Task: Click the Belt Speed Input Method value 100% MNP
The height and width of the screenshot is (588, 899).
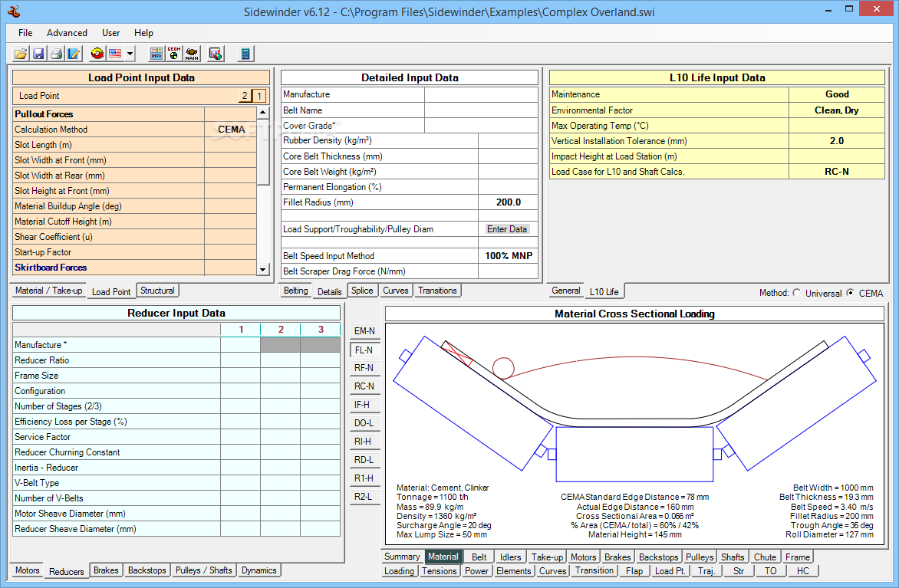Action: tap(508, 256)
